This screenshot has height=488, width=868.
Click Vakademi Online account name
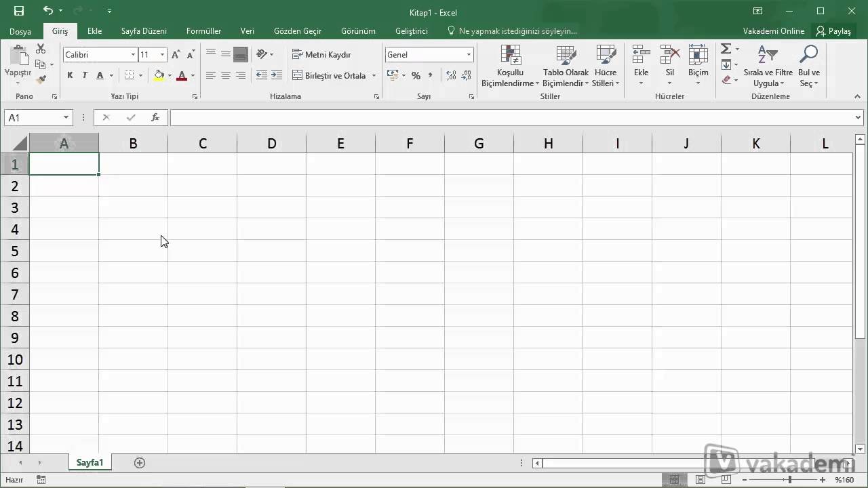tap(773, 31)
